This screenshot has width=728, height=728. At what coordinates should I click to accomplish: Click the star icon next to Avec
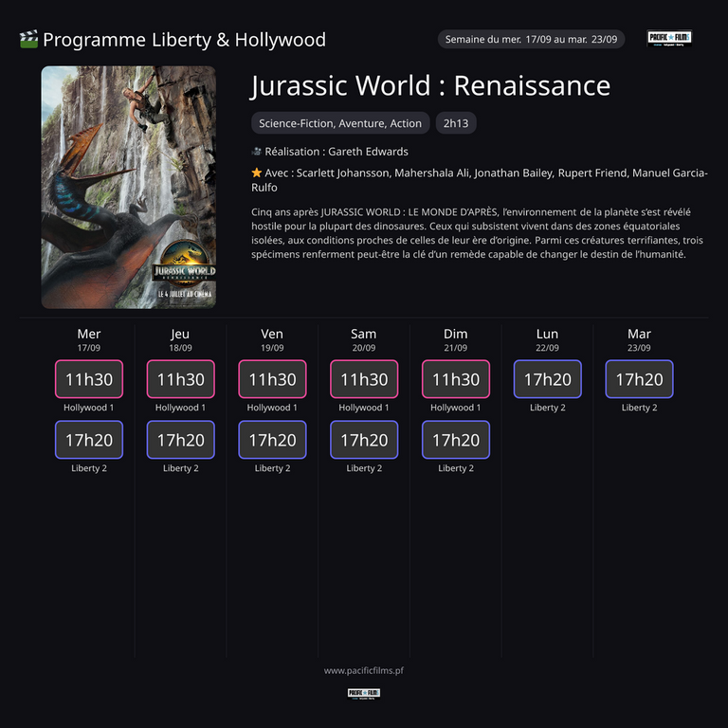[256, 173]
